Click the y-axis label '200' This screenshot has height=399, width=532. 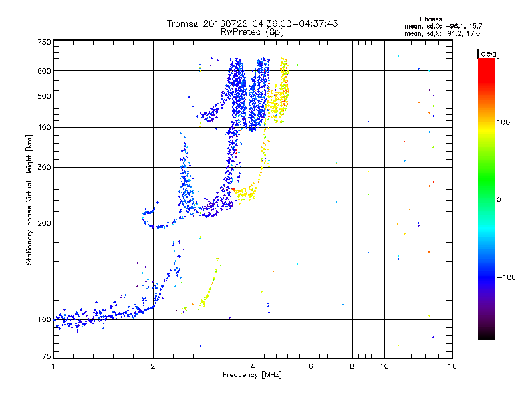(44, 223)
